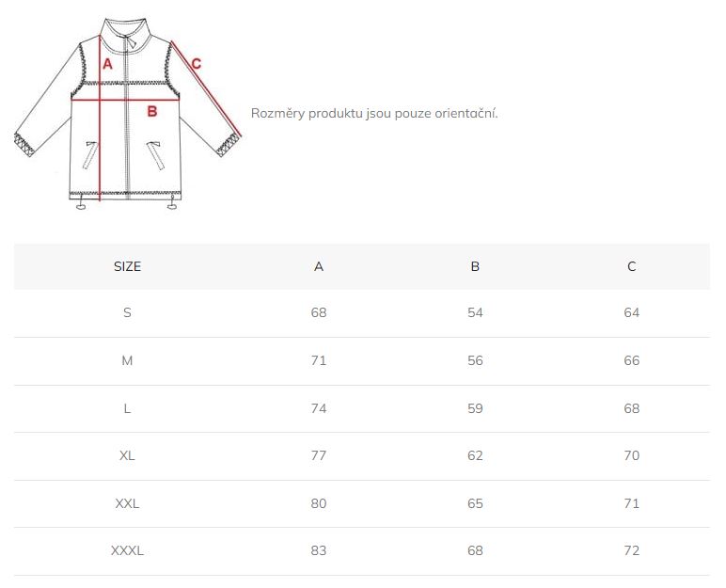This screenshot has height=588, width=726.
Task: Click value 70 in the XL row
Action: 632,456
